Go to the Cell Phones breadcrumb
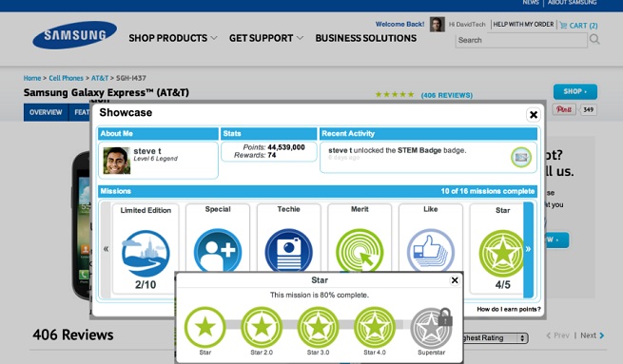Image resolution: width=623 pixels, height=364 pixels. point(66,78)
